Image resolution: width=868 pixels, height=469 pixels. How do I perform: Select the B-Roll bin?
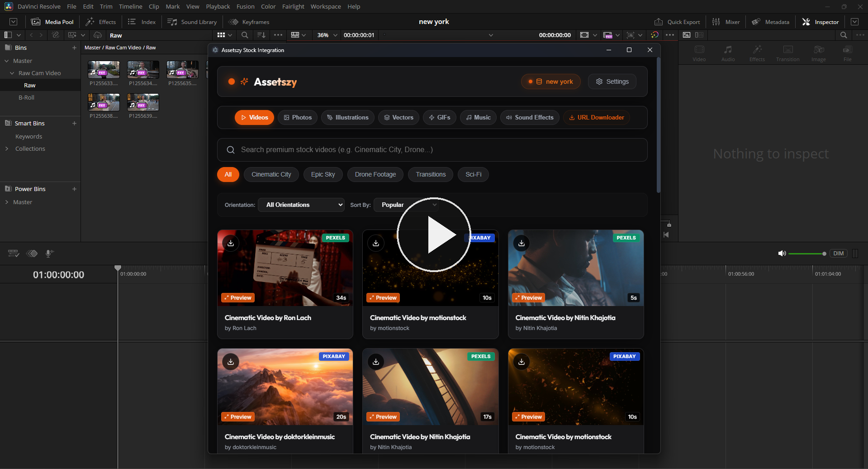coord(26,97)
